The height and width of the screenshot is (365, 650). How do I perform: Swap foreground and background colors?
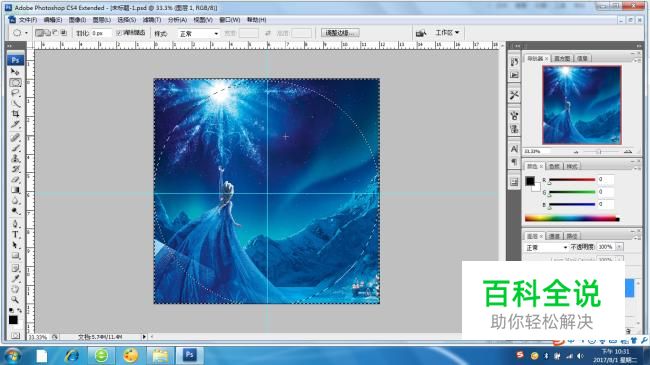tap(19, 310)
